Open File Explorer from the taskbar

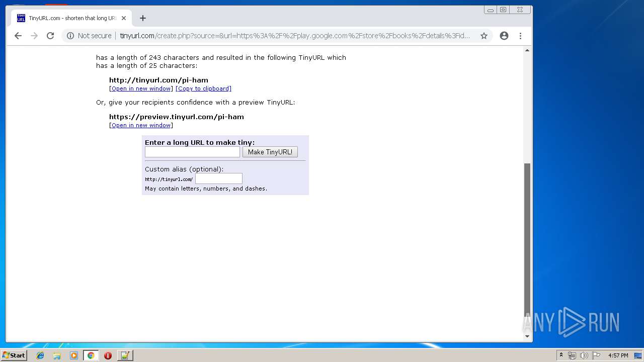(57, 355)
